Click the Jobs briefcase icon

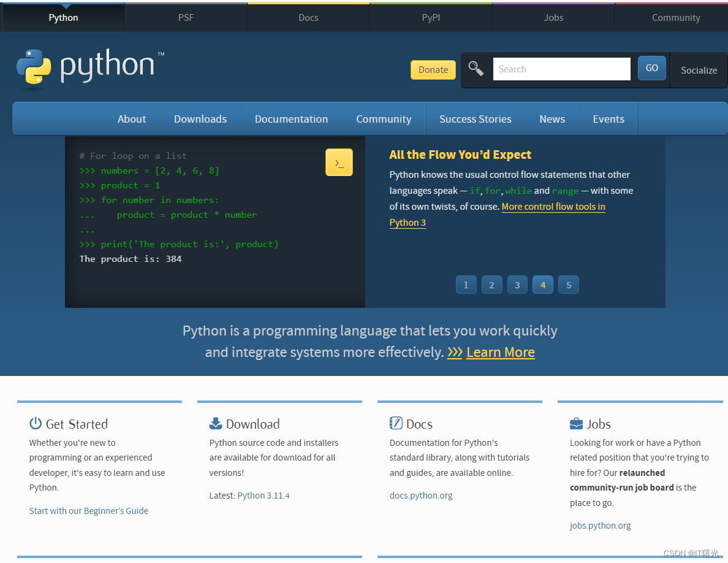[575, 423]
